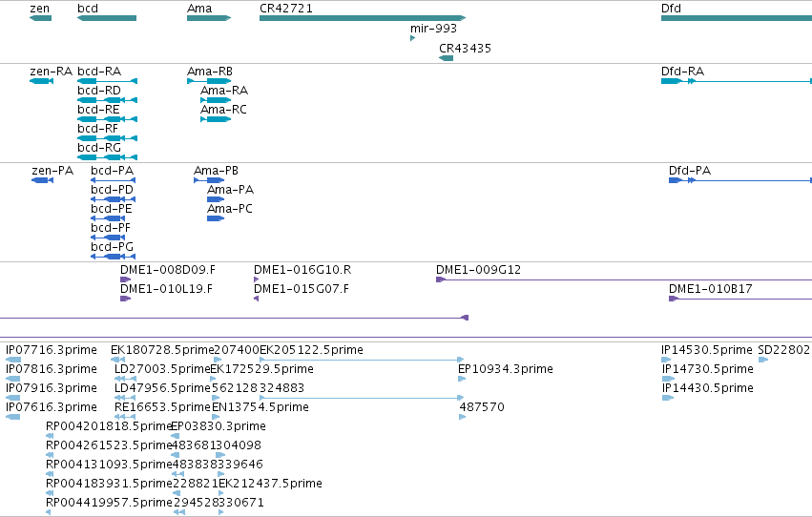Screen dimensions: 812x517
Task: Click protein Ama-PA label
Action: tap(231, 190)
